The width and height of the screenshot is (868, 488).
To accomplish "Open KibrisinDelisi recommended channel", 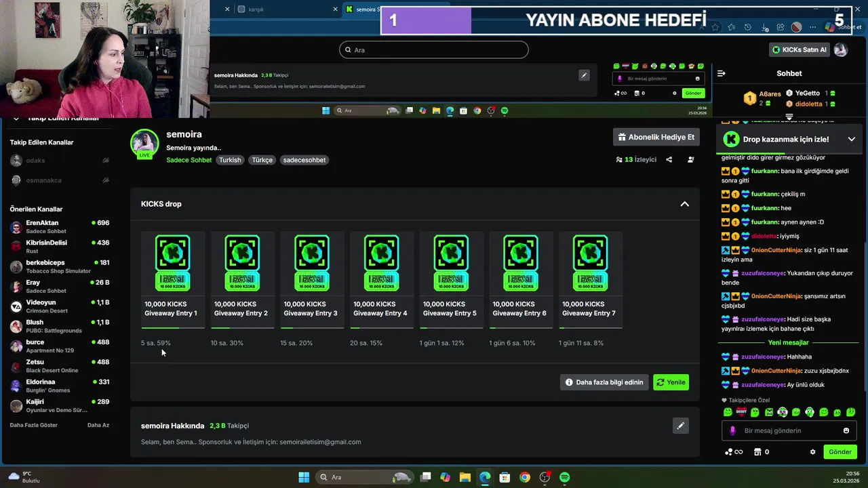I will [60, 247].
